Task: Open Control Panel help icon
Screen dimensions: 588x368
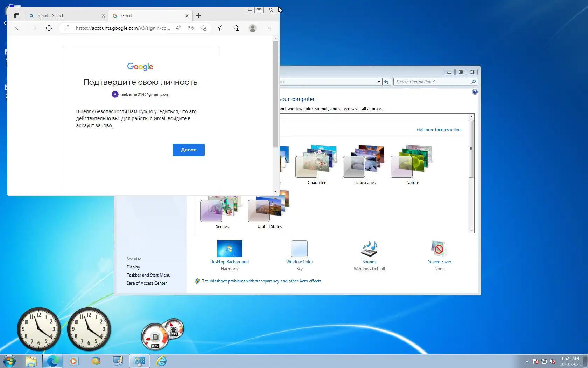Action: point(475,92)
